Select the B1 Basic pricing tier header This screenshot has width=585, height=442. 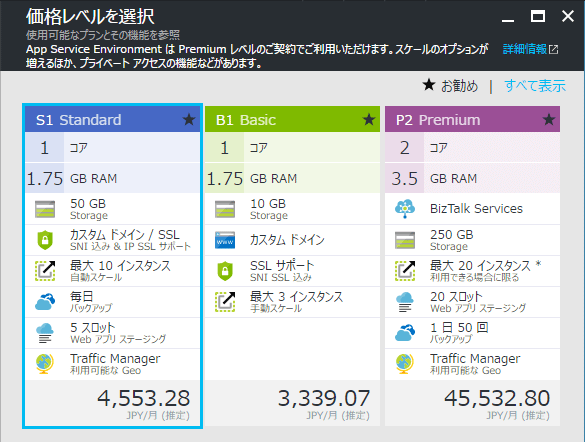pyautogui.click(x=292, y=119)
